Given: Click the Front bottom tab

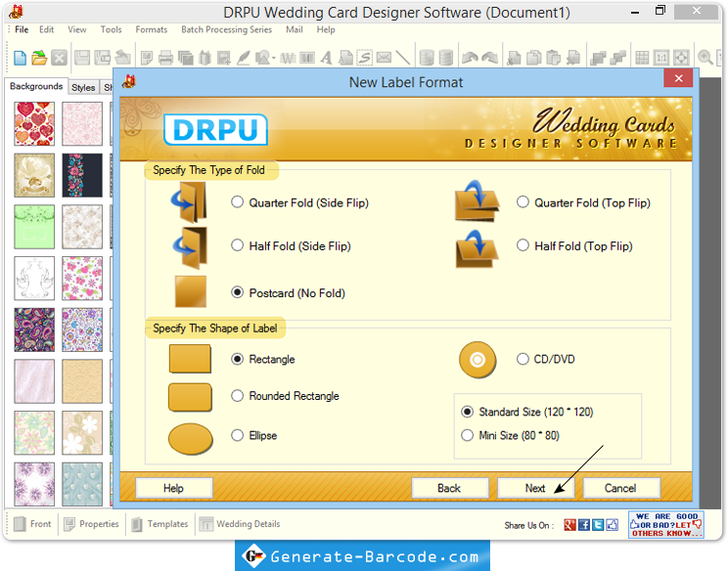Looking at the screenshot, I should [x=32, y=524].
